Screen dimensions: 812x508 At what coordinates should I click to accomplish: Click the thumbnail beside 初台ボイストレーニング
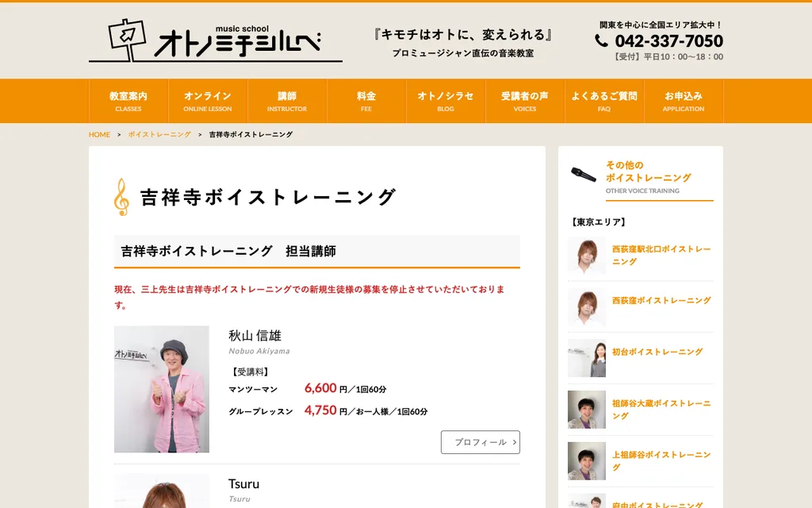coord(587,358)
